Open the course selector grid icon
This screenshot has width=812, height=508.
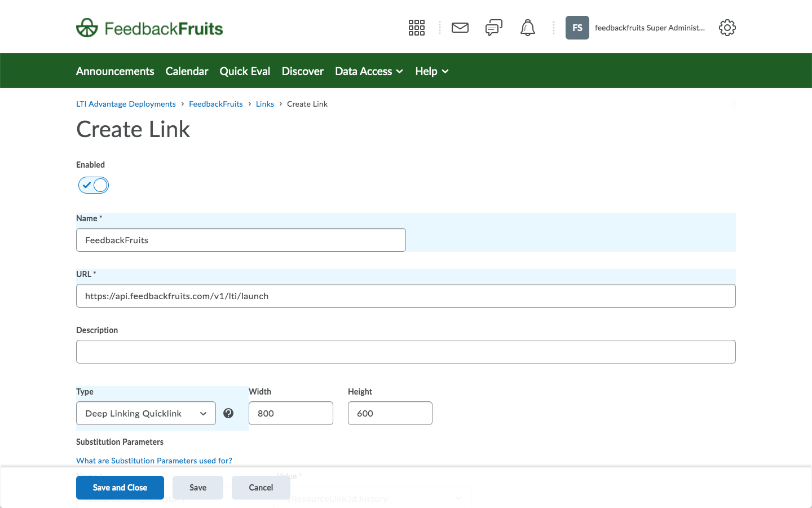[417, 28]
